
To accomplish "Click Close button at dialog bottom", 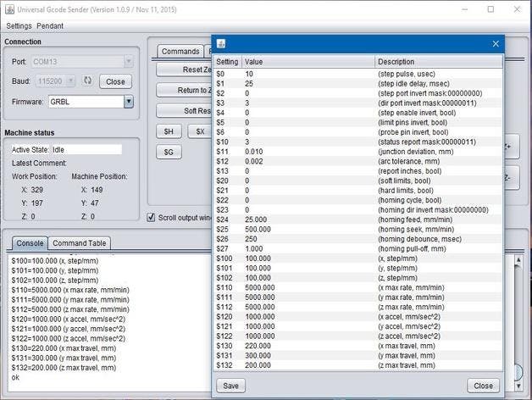I will 483,386.
